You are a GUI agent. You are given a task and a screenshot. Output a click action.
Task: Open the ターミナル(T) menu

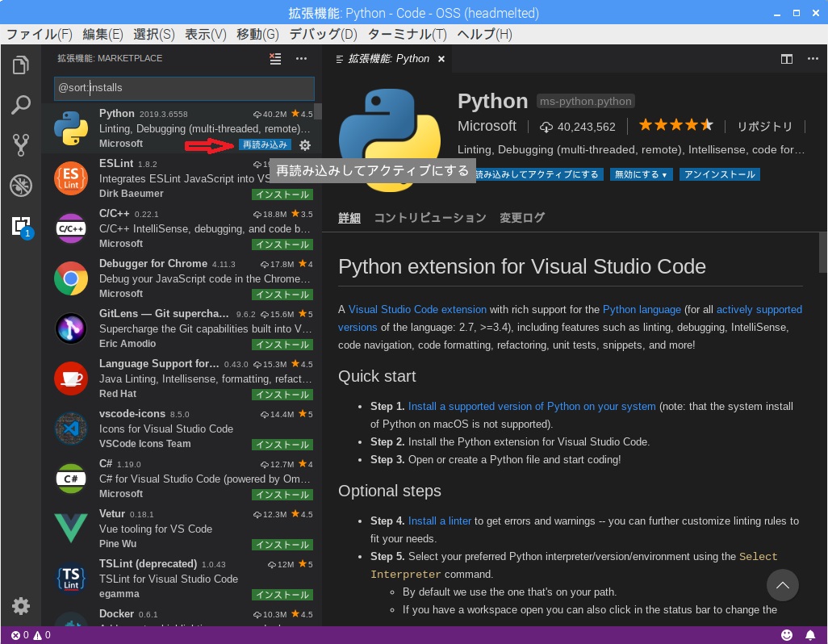point(407,34)
